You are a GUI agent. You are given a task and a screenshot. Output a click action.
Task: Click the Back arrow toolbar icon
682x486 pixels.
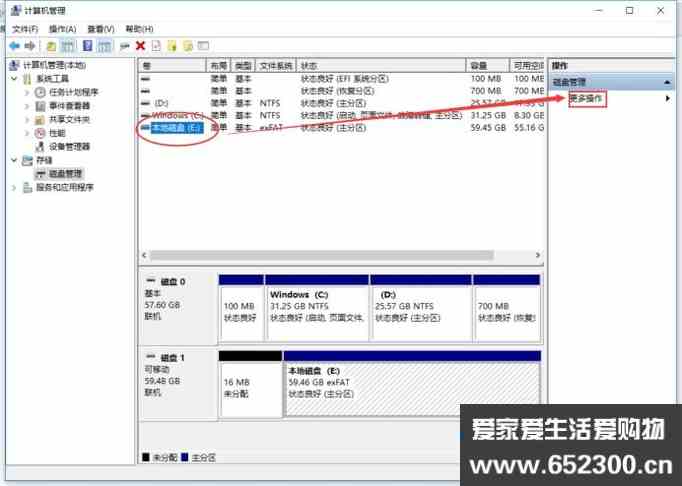coord(14,46)
